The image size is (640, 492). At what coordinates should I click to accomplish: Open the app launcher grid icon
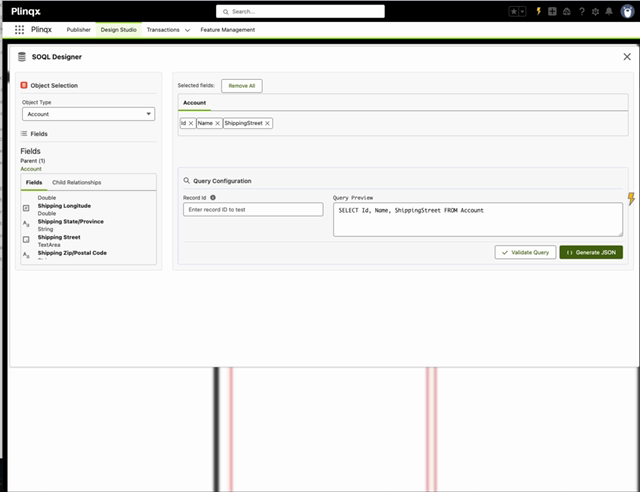click(19, 29)
